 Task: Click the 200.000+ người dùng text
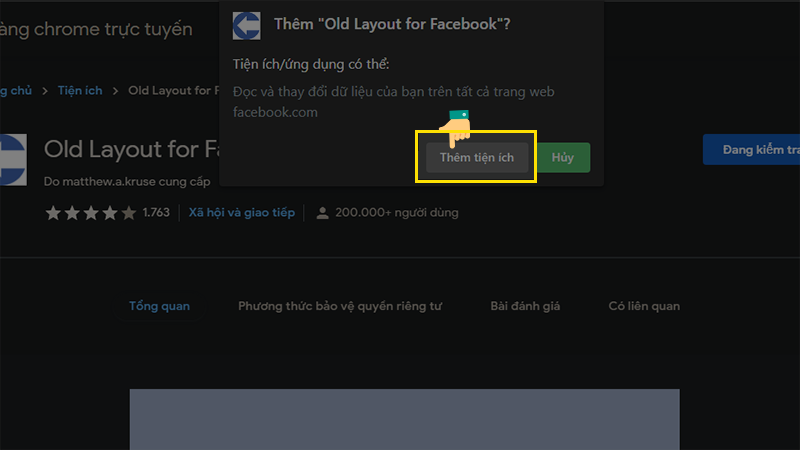point(396,213)
